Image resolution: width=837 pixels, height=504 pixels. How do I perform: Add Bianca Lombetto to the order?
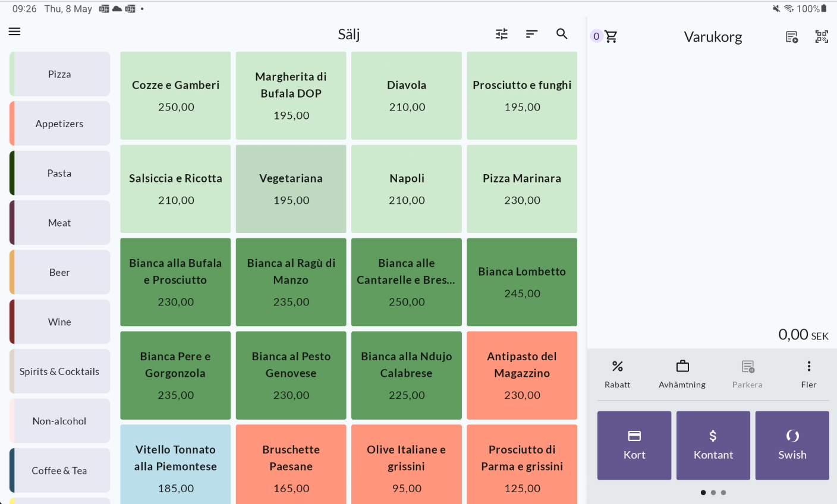(x=522, y=282)
